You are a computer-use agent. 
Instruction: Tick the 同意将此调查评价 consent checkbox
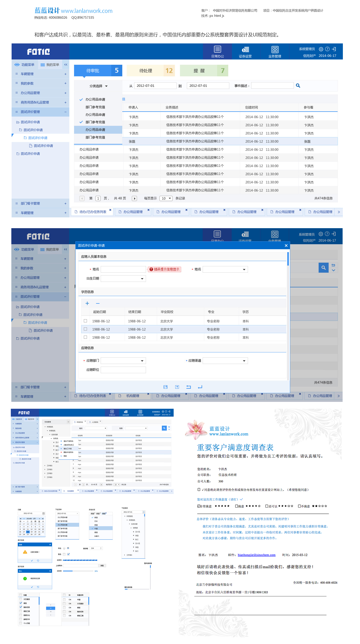pos(199,490)
